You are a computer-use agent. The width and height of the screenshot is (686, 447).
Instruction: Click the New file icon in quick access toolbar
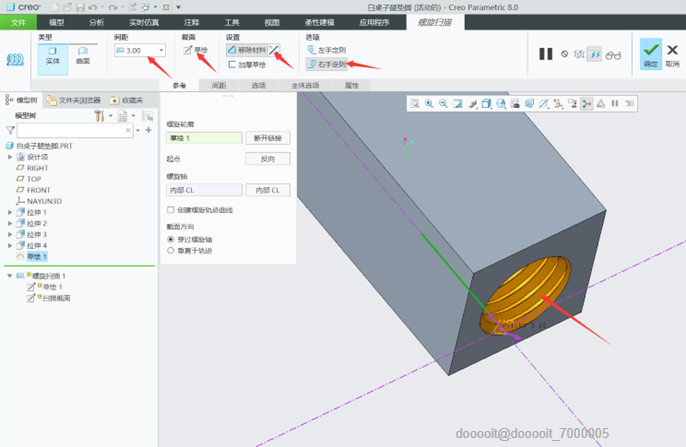[56, 7]
